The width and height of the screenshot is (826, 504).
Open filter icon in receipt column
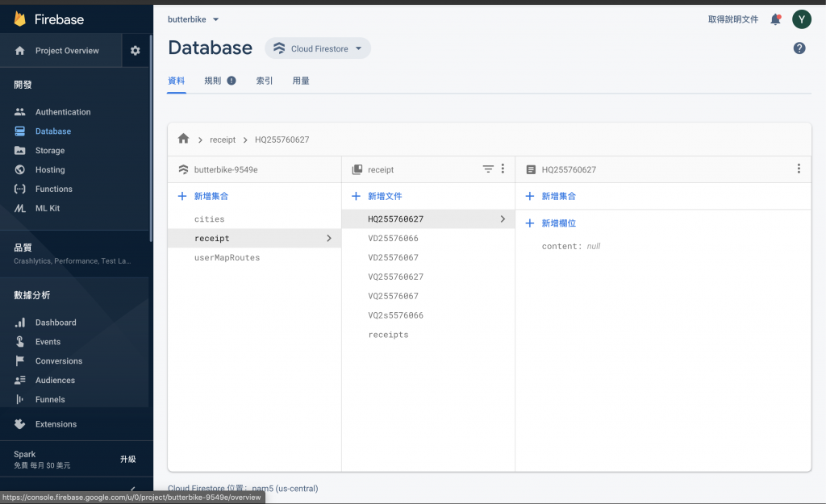pos(488,169)
